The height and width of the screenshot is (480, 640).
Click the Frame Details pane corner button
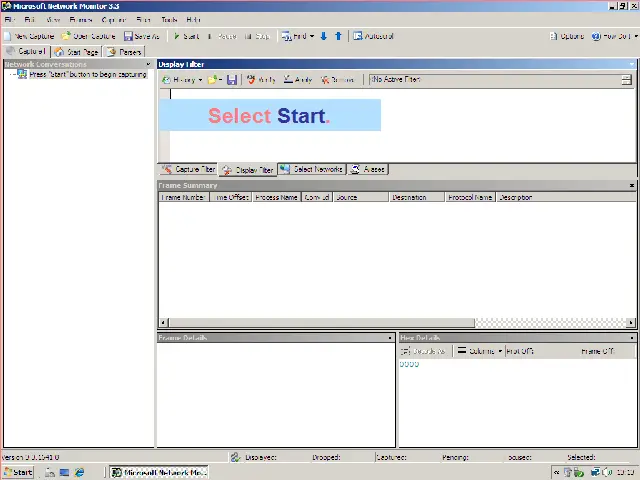(390, 338)
